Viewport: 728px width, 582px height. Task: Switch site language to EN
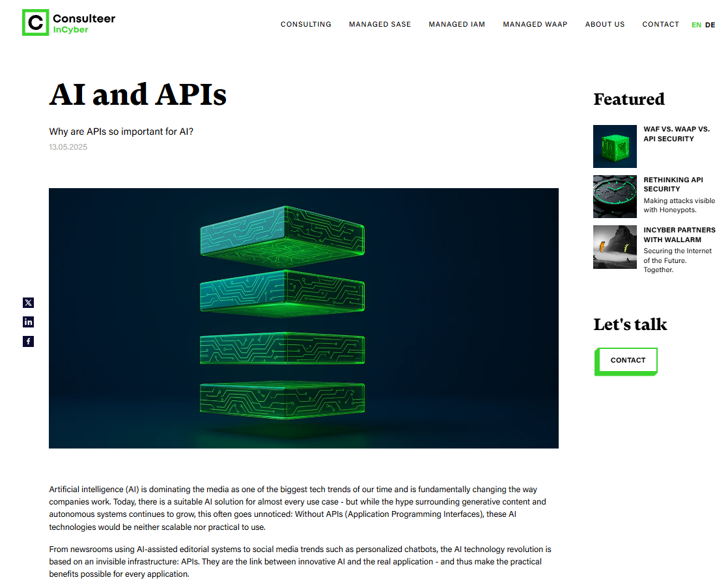[x=695, y=24]
